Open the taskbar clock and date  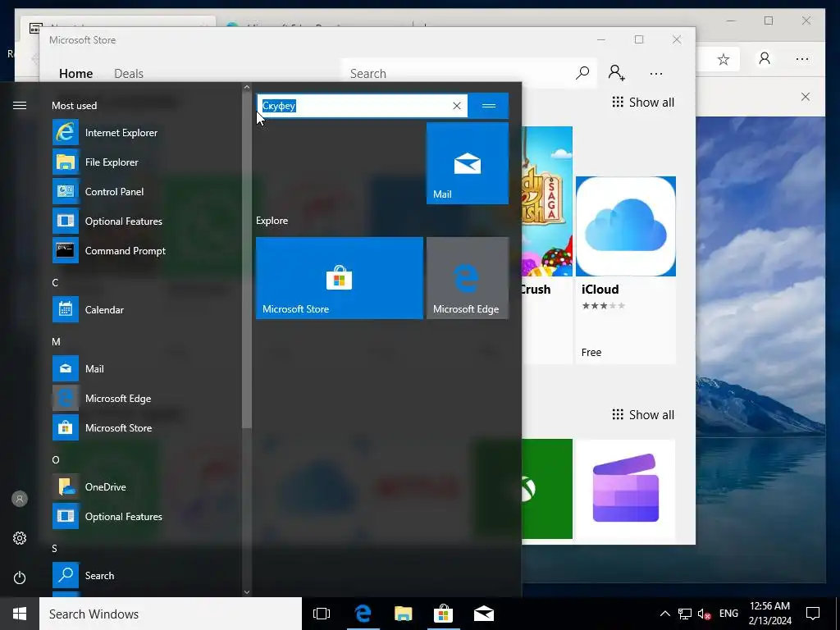(769, 614)
